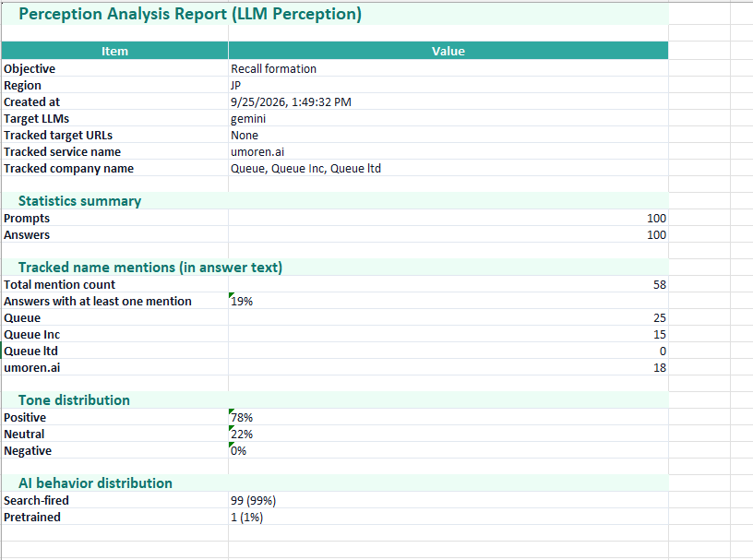Image resolution: width=753 pixels, height=560 pixels.
Task: Click the Value column header
Action: tap(448, 51)
